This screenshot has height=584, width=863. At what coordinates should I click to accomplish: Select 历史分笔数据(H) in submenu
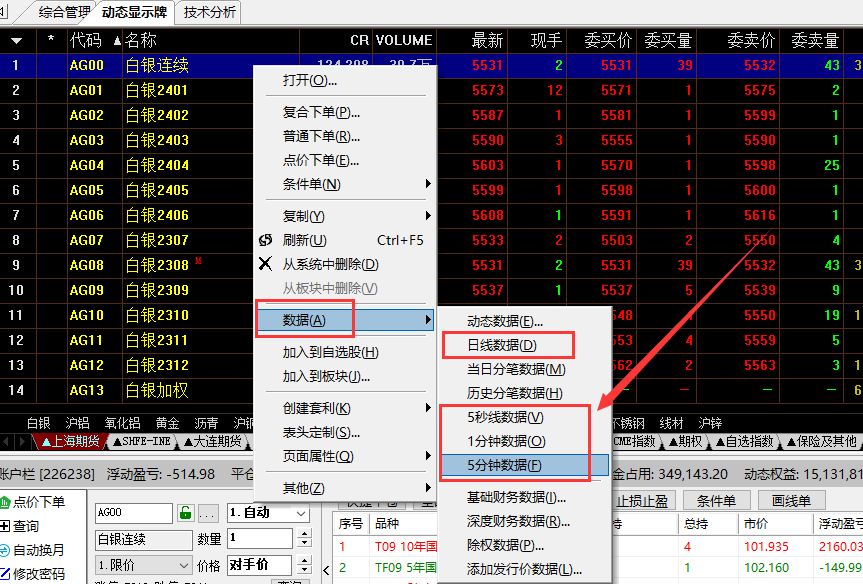click(x=525, y=393)
